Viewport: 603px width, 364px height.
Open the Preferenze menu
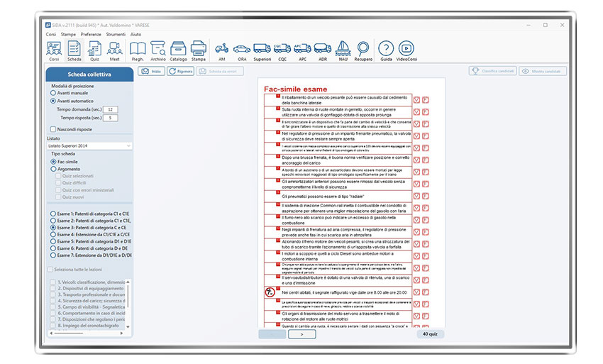[x=91, y=34]
